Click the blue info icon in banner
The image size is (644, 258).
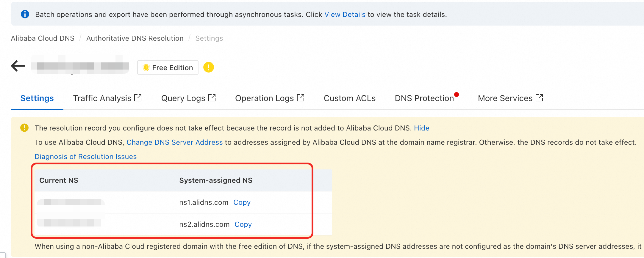pos(25,14)
